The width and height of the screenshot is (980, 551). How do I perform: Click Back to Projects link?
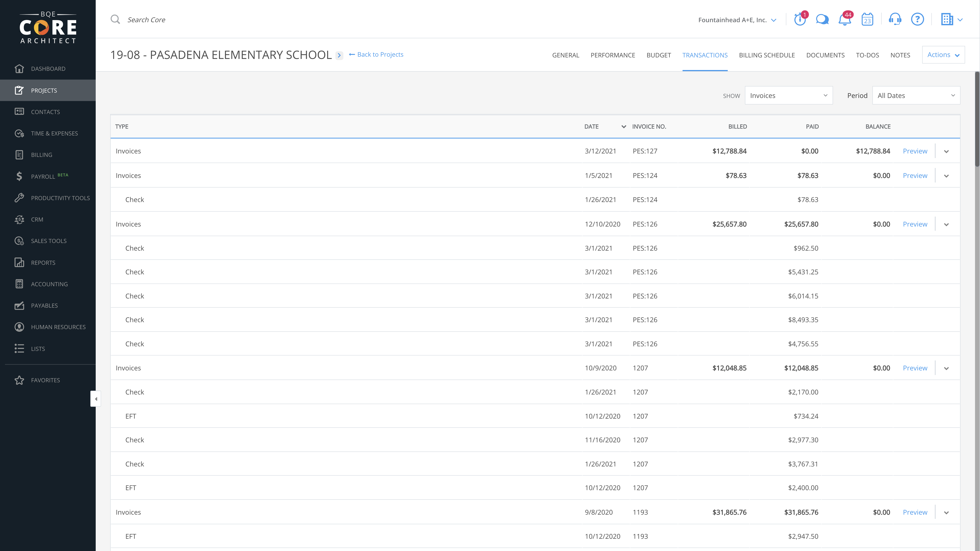(x=376, y=54)
